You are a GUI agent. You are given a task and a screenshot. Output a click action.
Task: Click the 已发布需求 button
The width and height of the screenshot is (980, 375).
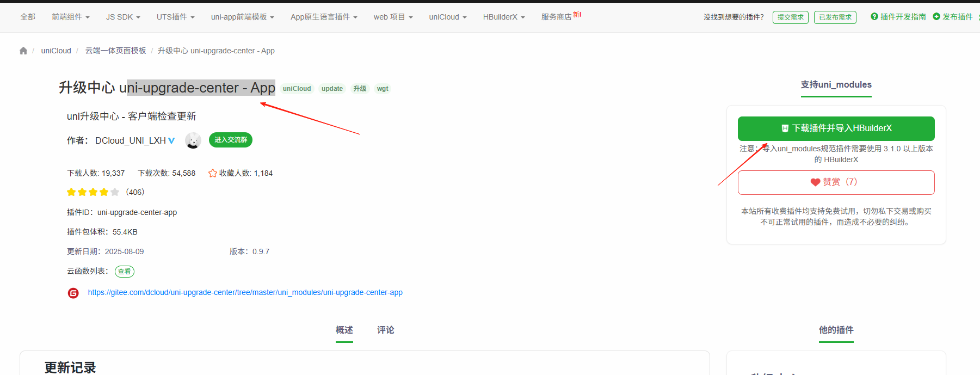pyautogui.click(x=835, y=17)
